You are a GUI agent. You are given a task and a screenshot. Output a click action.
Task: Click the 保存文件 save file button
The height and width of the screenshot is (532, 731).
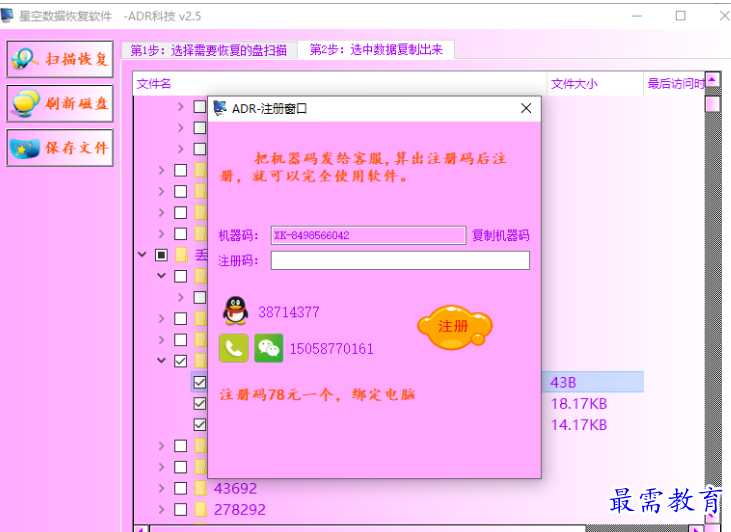60,148
